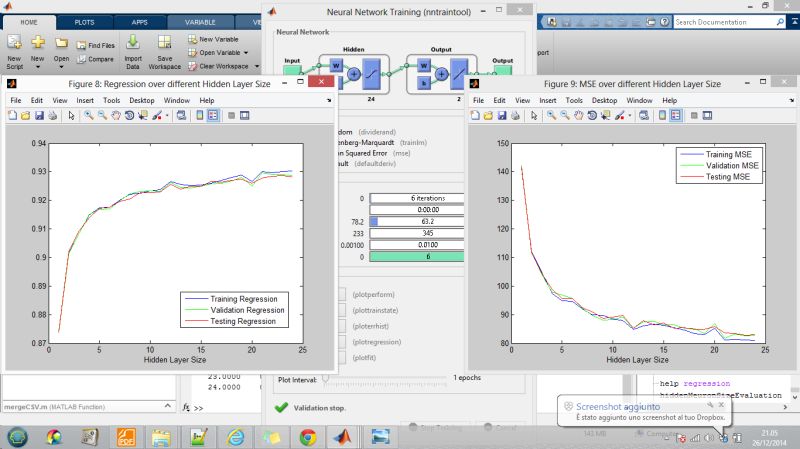Select Edit Plot arrow tool in Figure 9
The width and height of the screenshot is (800, 449).
pyautogui.click(x=534, y=116)
